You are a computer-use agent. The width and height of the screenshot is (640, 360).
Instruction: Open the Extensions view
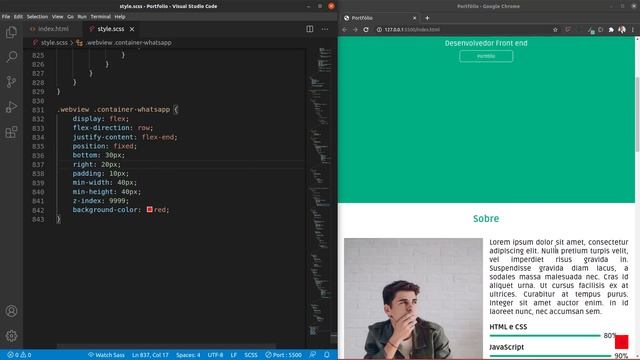[11, 132]
